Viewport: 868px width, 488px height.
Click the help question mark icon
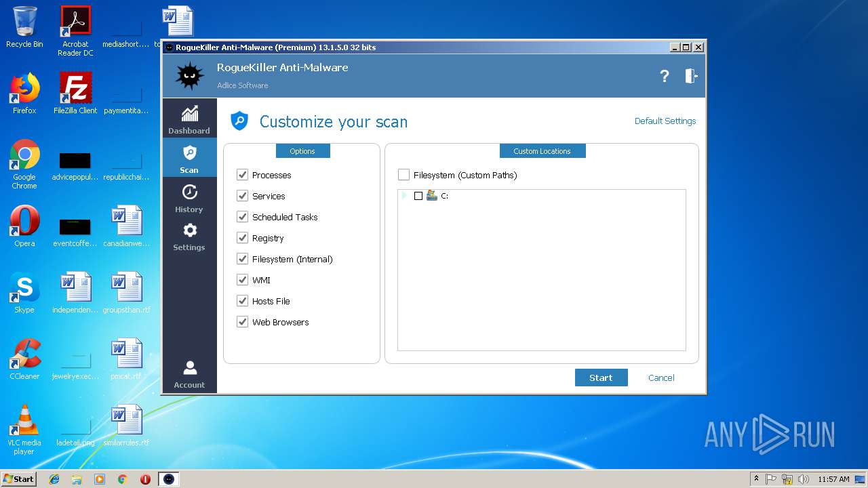click(665, 76)
